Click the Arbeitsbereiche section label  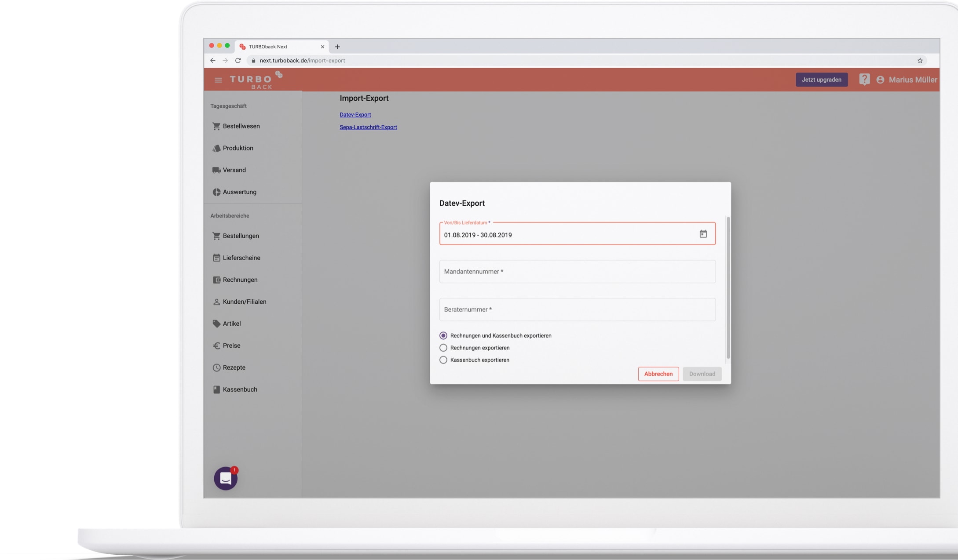coord(230,216)
